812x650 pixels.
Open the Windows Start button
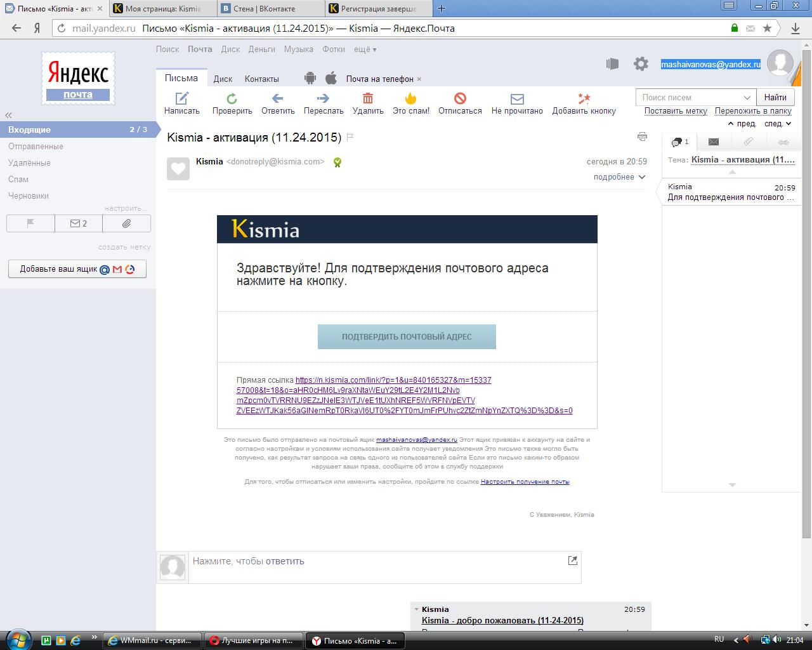pyautogui.click(x=17, y=639)
